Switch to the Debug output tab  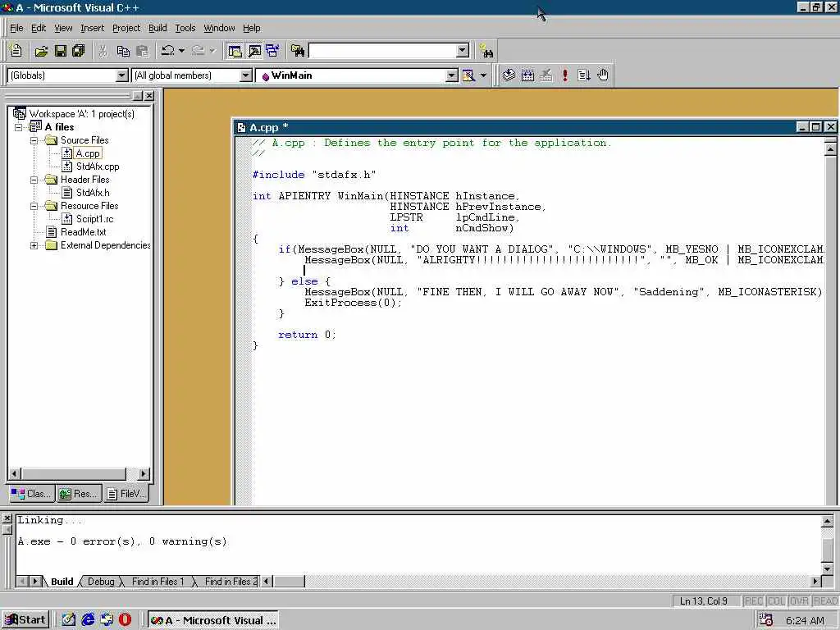click(x=101, y=582)
